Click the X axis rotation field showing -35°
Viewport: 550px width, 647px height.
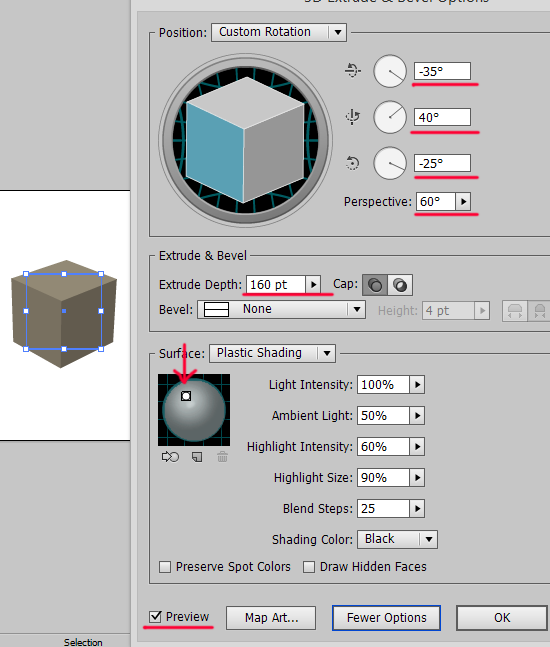click(442, 71)
